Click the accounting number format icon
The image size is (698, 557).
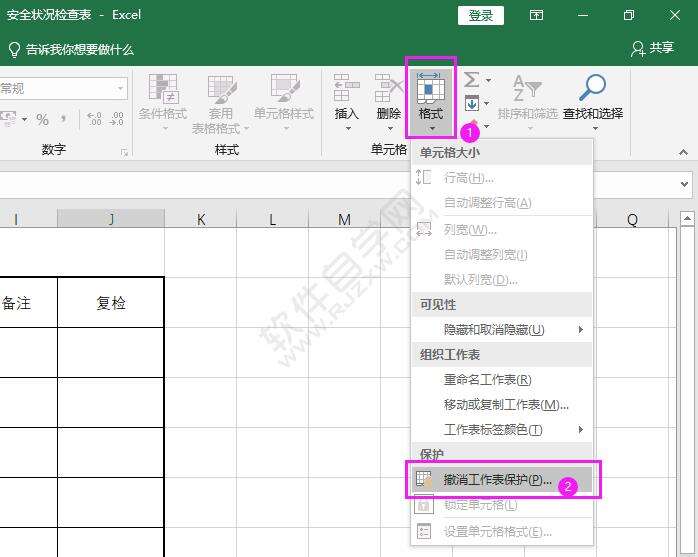pos(8,118)
